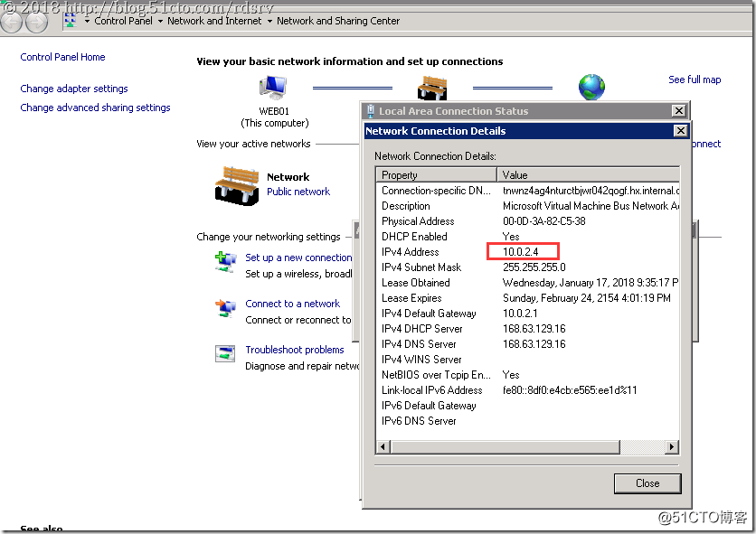Viewport: 756px width, 534px height.
Task: Open Control Panel Home
Action: tap(62, 57)
